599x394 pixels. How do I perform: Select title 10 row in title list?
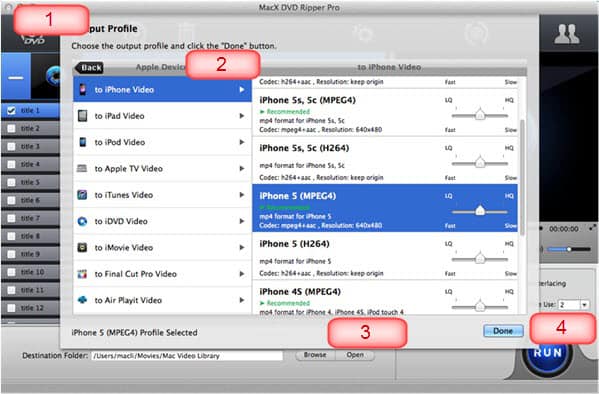point(31,272)
